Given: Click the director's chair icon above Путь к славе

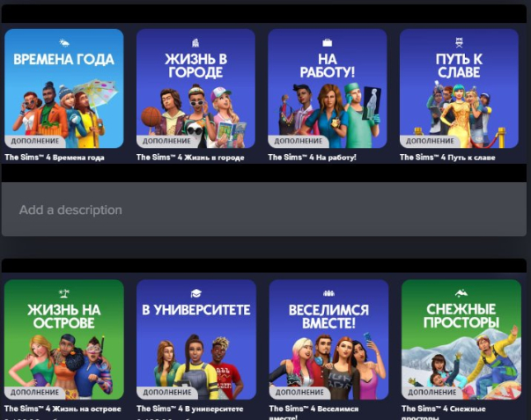Looking at the screenshot, I should click(x=459, y=42).
